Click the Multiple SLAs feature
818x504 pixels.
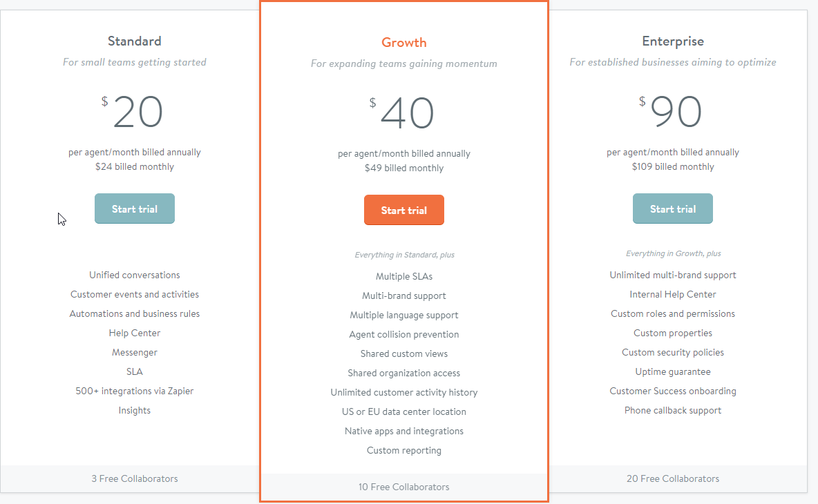tap(403, 276)
